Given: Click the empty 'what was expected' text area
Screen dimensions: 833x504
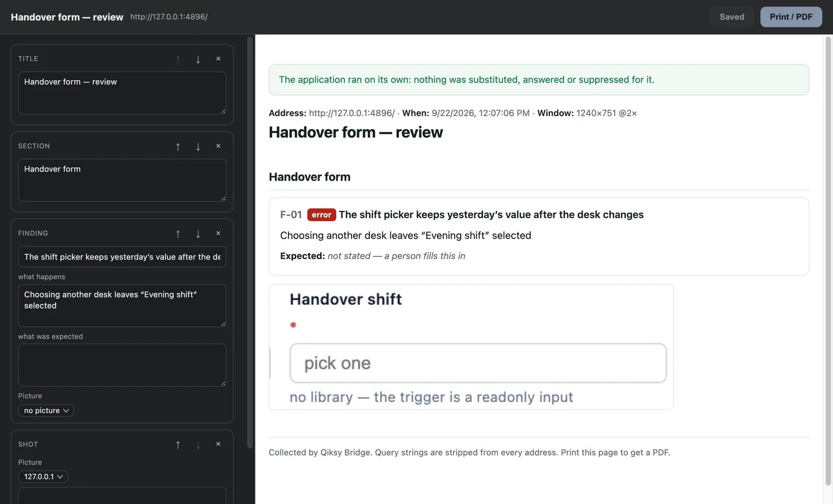Looking at the screenshot, I should 122,365.
